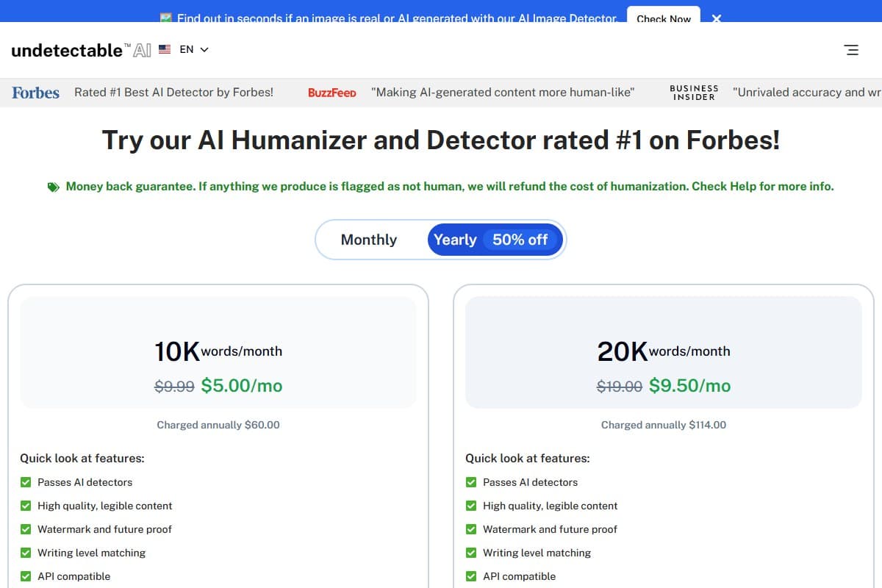Click "Rated #1 Best AI Detector by Forbes!" text
This screenshot has height=588, width=882.
coord(173,93)
